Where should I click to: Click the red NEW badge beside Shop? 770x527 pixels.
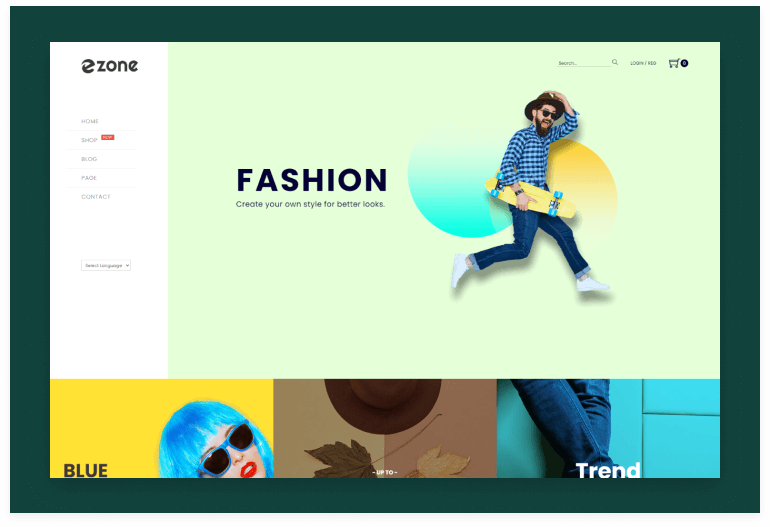tap(107, 137)
